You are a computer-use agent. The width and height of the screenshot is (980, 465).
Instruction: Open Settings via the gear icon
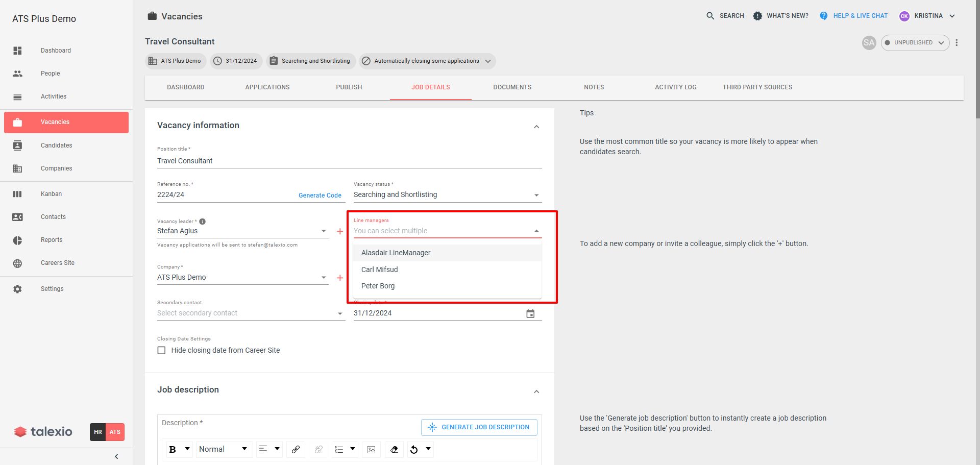[17, 289]
